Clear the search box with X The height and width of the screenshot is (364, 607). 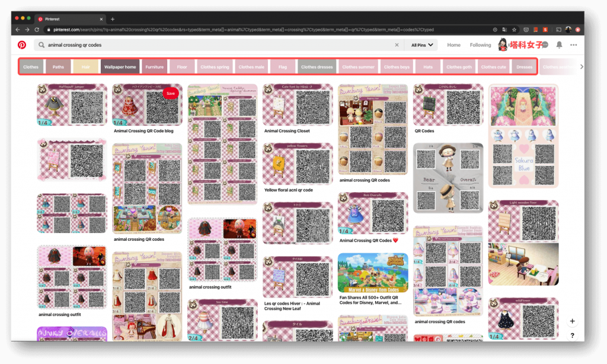coord(397,45)
